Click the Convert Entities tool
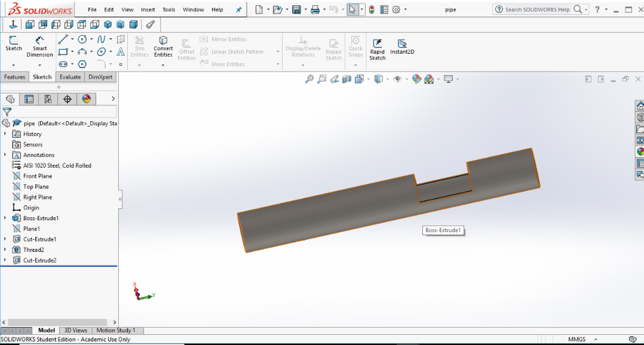This screenshot has height=345, width=644. 163,46
